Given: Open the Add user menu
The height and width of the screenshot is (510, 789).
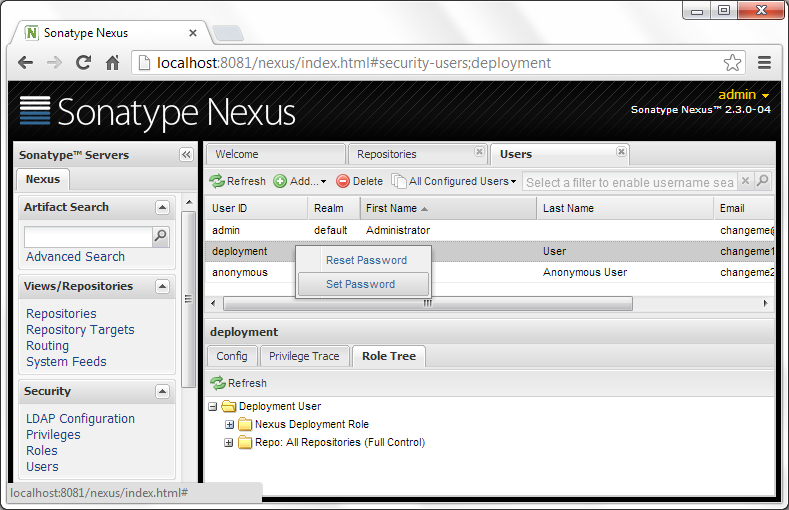Looking at the screenshot, I should point(300,181).
